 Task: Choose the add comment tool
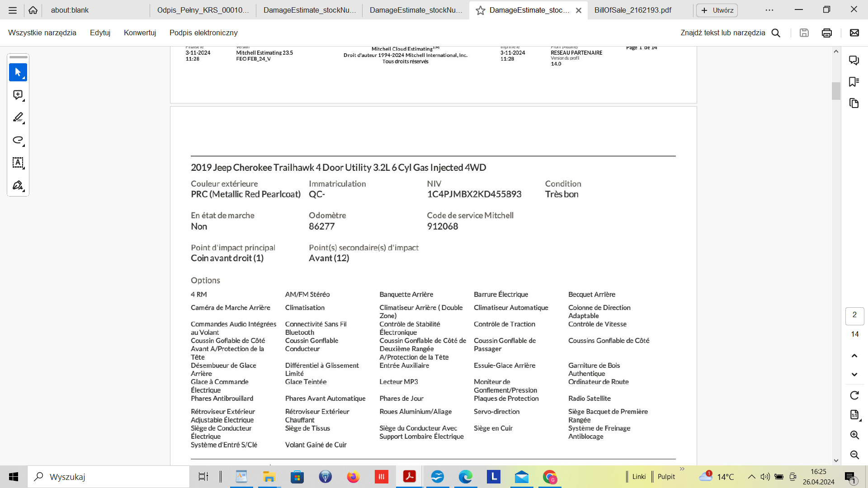18,95
